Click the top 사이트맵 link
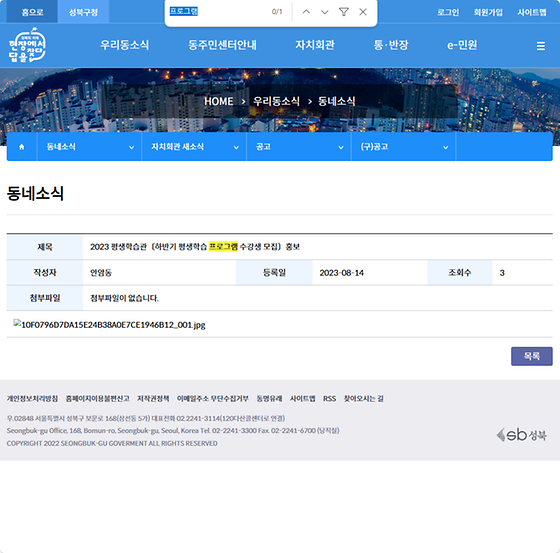This screenshot has width=560, height=553. pos(532,12)
